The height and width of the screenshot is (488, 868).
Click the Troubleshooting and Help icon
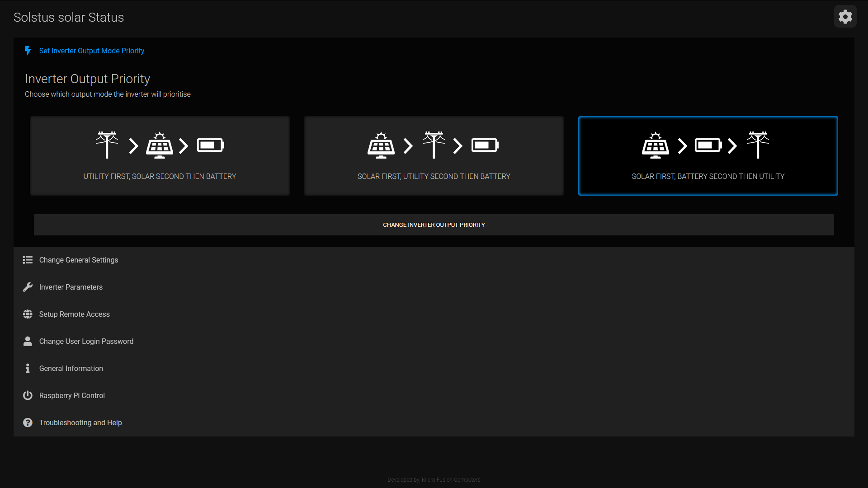[28, 422]
